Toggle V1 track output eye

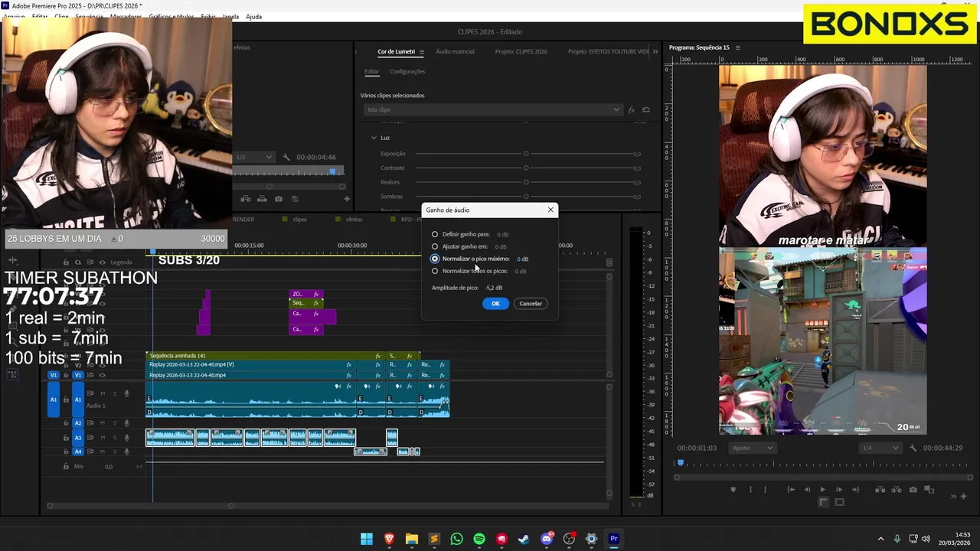point(103,375)
